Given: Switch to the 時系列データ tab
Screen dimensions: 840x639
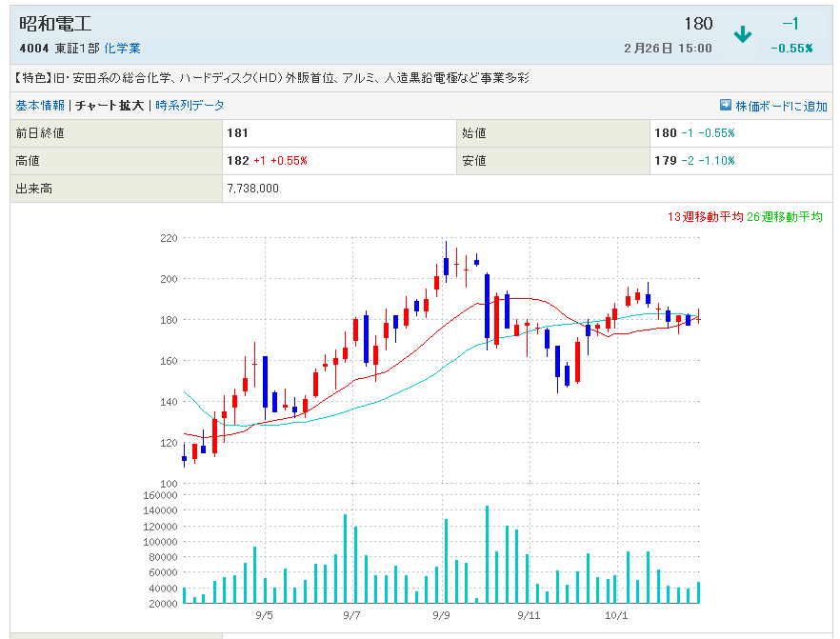Looking at the screenshot, I should (x=190, y=106).
